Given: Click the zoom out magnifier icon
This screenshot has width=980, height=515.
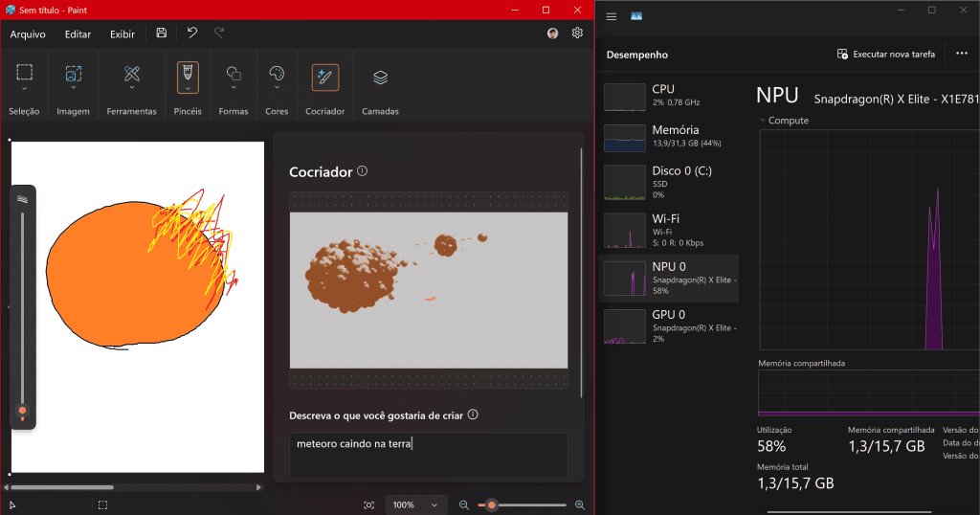Looking at the screenshot, I should (464, 504).
